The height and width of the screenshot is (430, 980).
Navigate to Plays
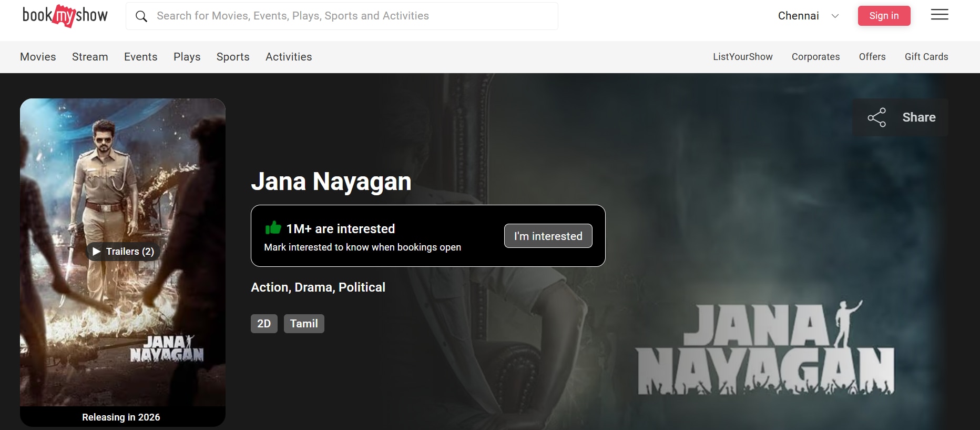(187, 57)
